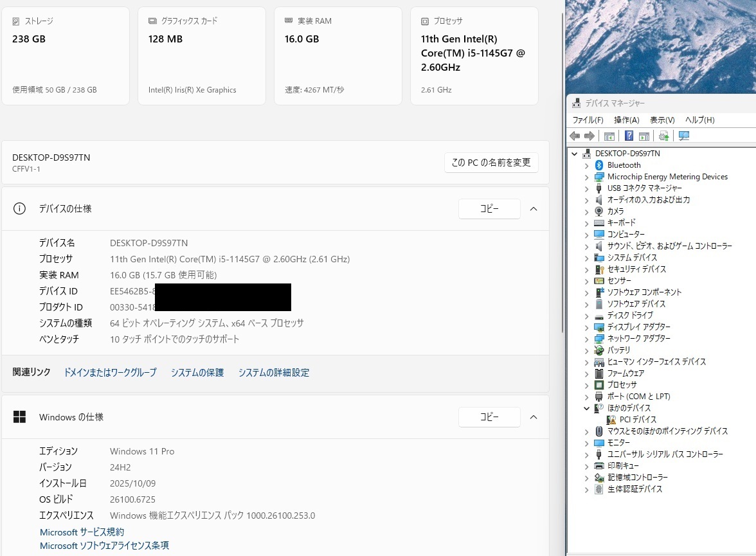Click Show/Hide Console Tree toolbar icon
The height and width of the screenshot is (556, 756).
click(x=609, y=136)
